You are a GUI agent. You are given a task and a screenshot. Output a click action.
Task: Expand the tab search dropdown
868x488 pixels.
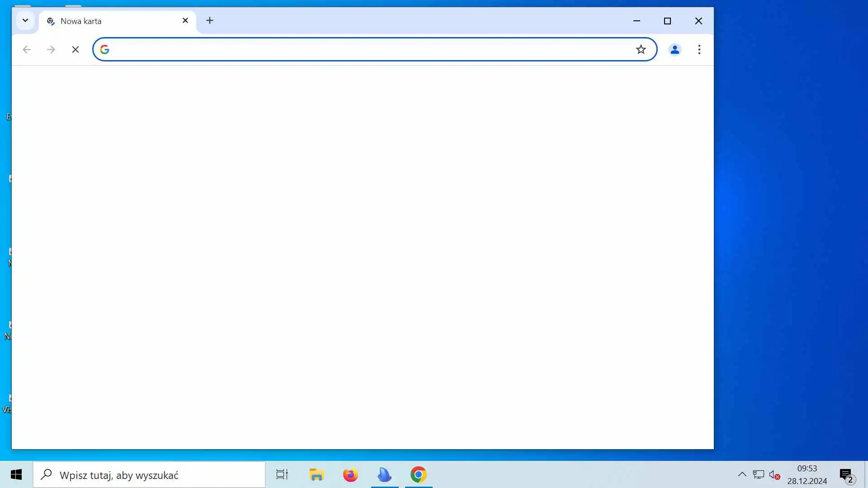click(25, 21)
